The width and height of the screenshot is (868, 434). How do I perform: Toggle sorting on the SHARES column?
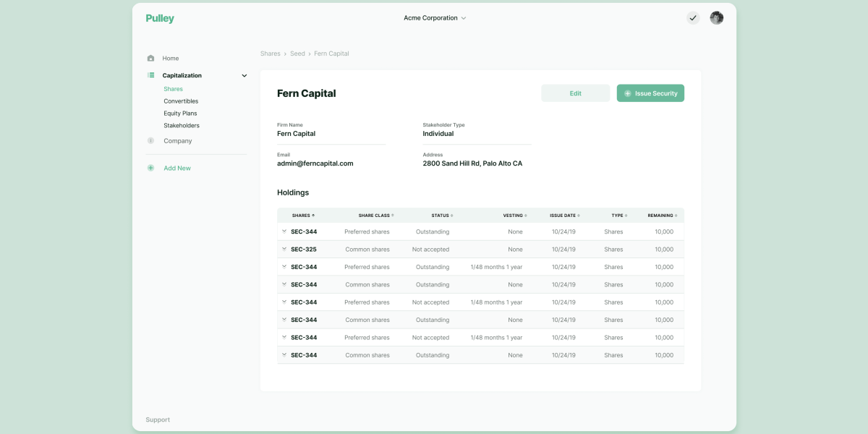click(x=314, y=215)
